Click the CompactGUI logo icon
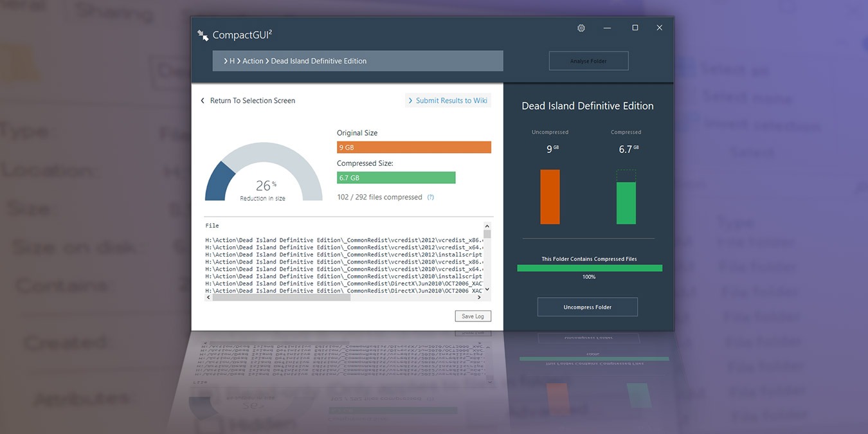The width and height of the screenshot is (868, 434). pos(203,35)
